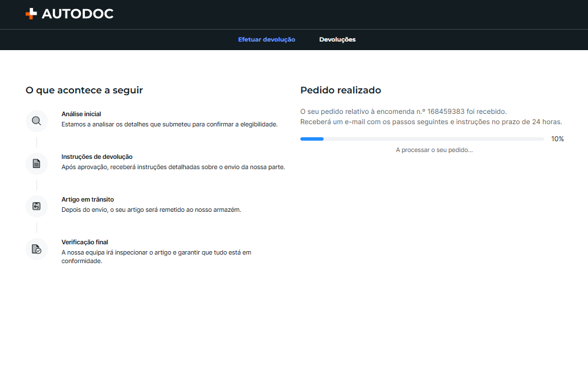Screen dimensions: 588x377
Task: Click the 24 horas email instructions sentence
Action: [431, 122]
